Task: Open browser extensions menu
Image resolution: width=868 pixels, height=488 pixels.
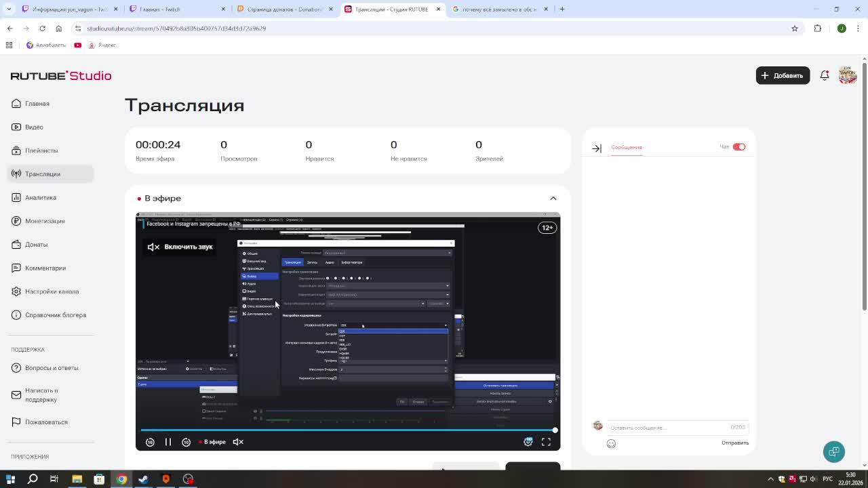Action: pos(818,28)
